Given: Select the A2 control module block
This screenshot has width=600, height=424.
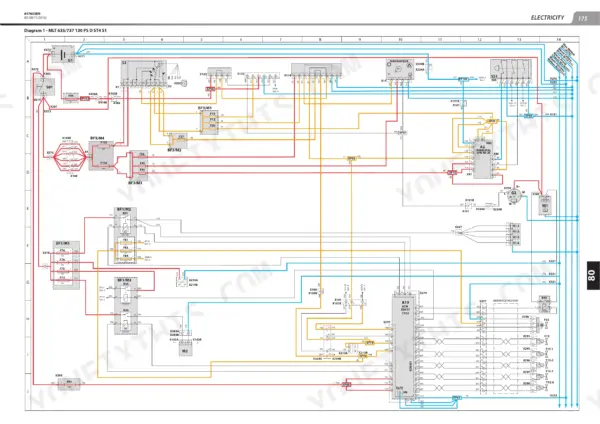Looking at the screenshot, I should (x=483, y=159).
